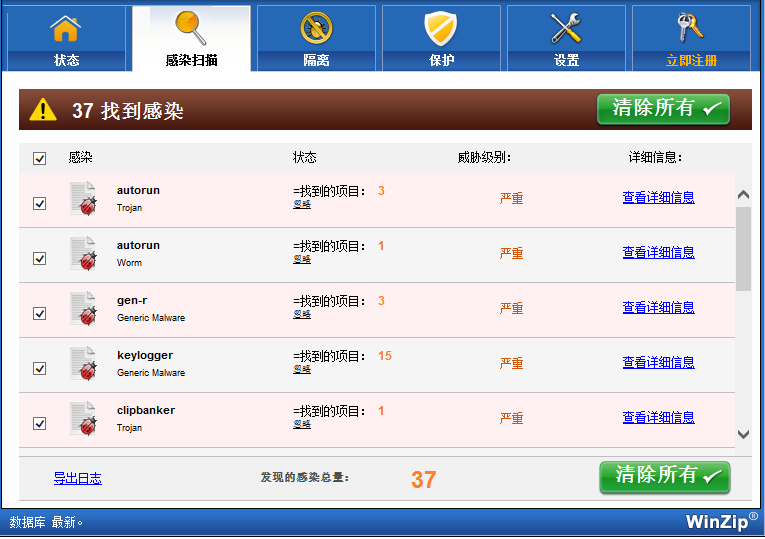Click the malware file icon of the clipbanker row
The image size is (765, 539).
83,419
